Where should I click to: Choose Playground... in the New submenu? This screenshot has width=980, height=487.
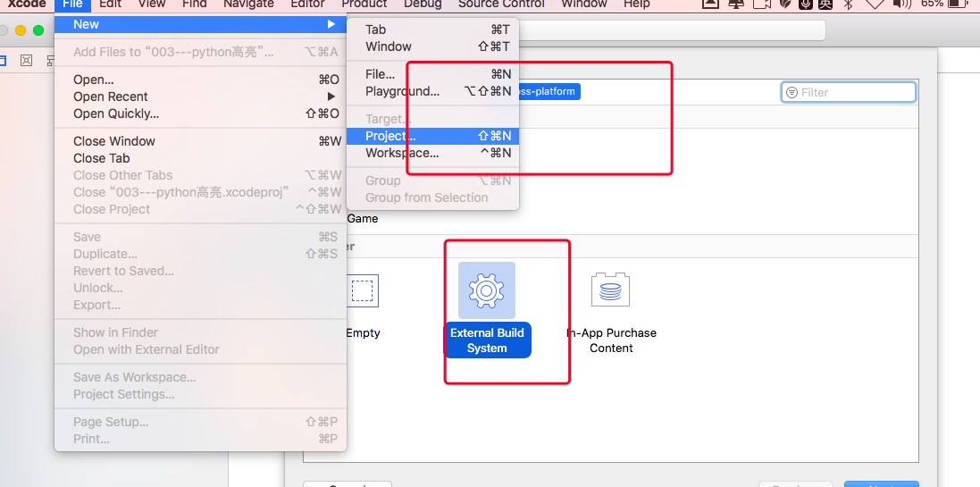pos(432,91)
